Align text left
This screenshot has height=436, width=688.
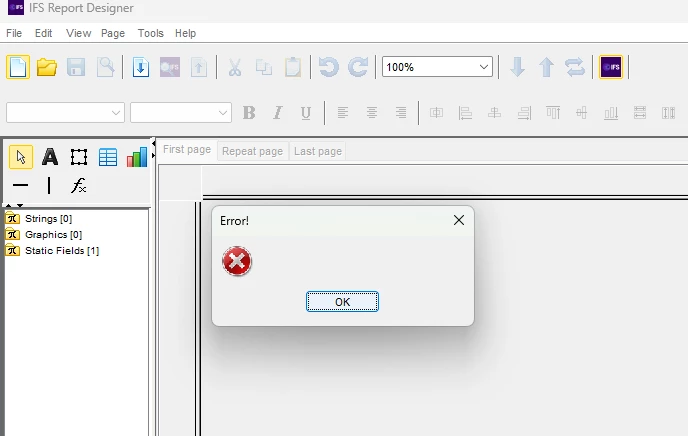pos(343,113)
